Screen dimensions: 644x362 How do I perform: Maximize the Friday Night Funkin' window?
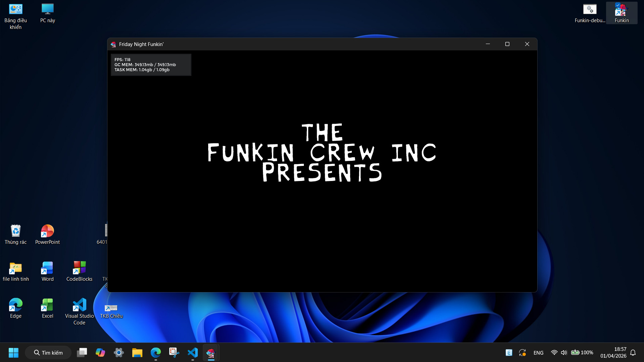[507, 44]
